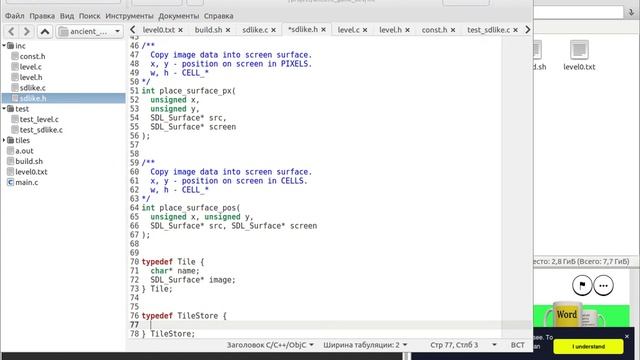Open const.h from the file tree
The width and height of the screenshot is (640, 360).
pyautogui.click(x=32, y=56)
